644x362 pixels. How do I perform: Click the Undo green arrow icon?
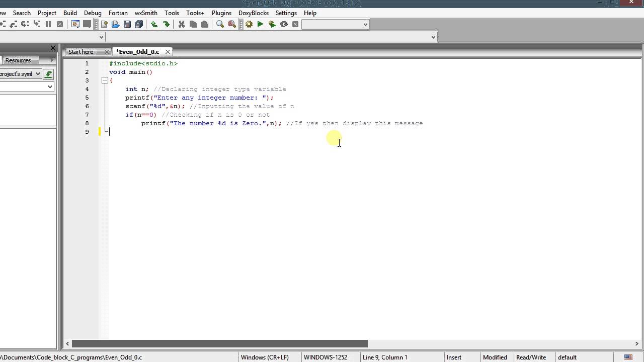pyautogui.click(x=154, y=24)
